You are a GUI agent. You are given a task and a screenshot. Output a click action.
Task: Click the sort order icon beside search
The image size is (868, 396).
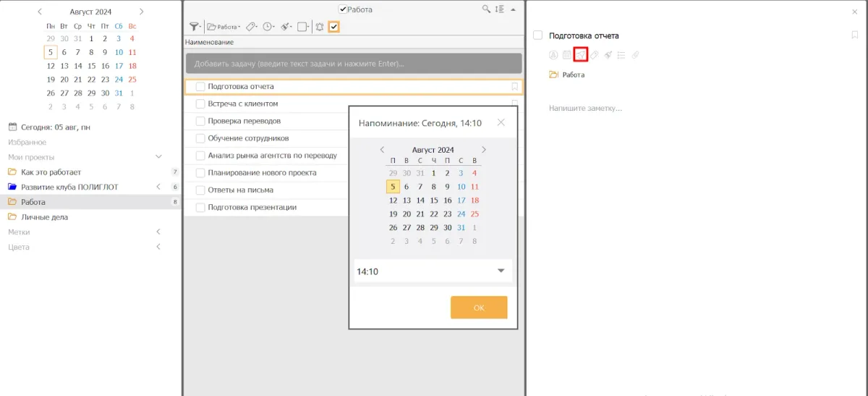click(x=499, y=9)
